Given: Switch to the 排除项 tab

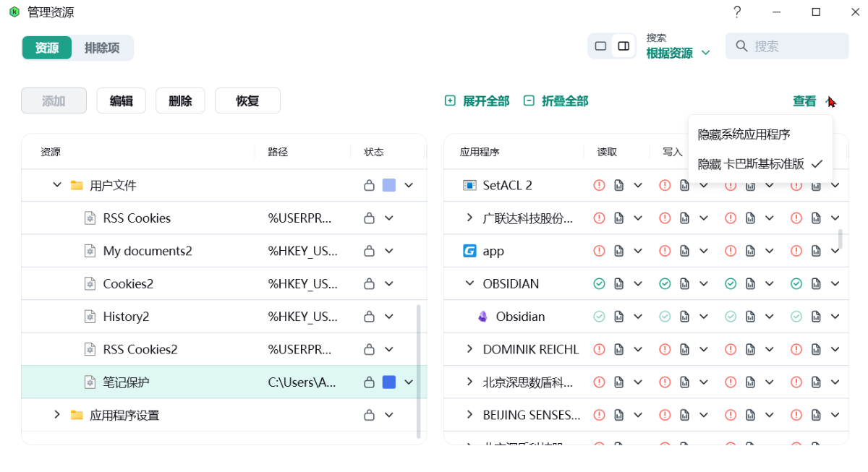Looking at the screenshot, I should (x=102, y=48).
